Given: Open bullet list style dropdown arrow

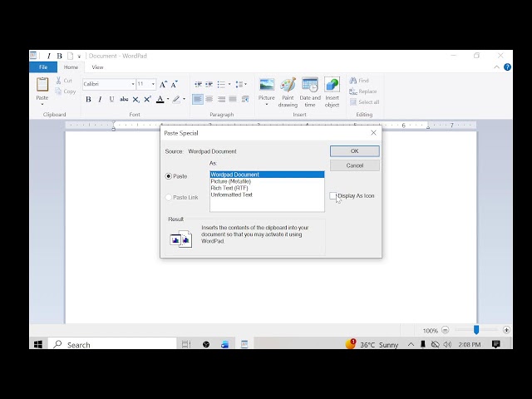Looking at the screenshot, I should [x=229, y=84].
